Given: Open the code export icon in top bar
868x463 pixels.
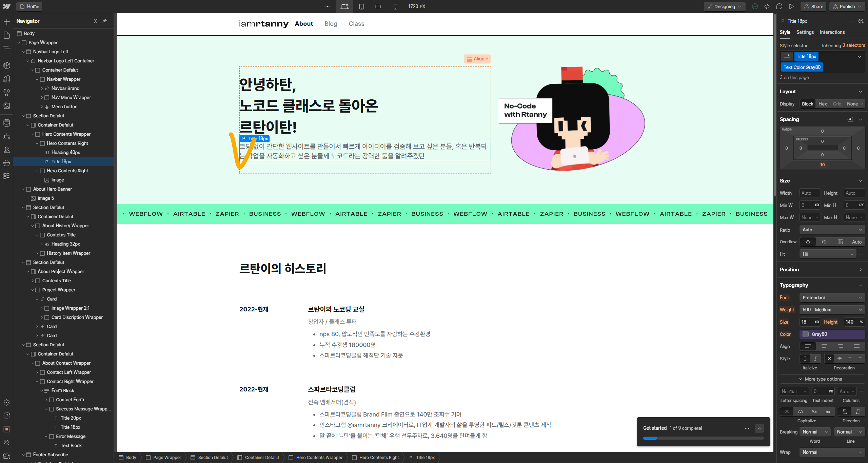Looking at the screenshot, I should coord(767,6).
